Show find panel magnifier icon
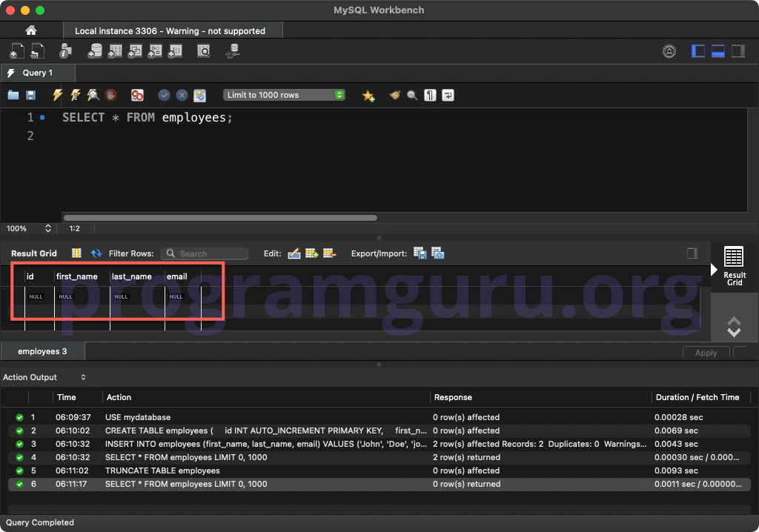 click(x=412, y=95)
